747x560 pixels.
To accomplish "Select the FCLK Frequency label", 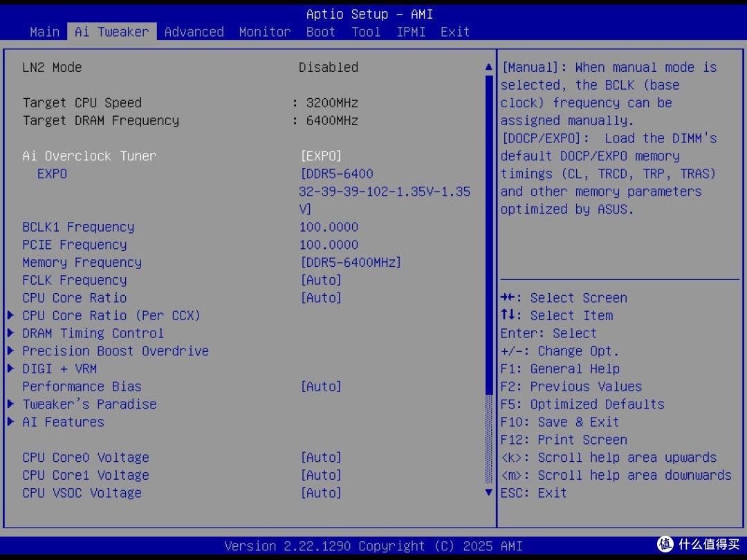I will pos(74,280).
